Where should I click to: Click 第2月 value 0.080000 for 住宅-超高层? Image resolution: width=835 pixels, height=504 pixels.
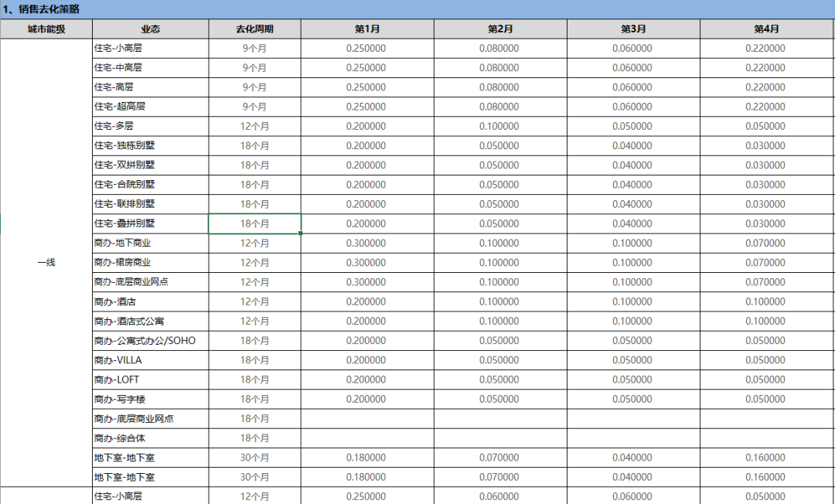(x=500, y=107)
